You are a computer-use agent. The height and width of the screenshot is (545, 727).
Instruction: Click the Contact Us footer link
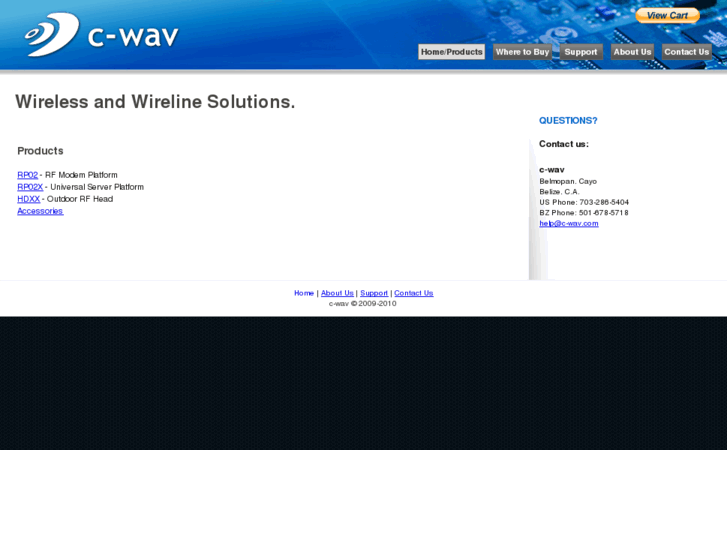point(414,293)
